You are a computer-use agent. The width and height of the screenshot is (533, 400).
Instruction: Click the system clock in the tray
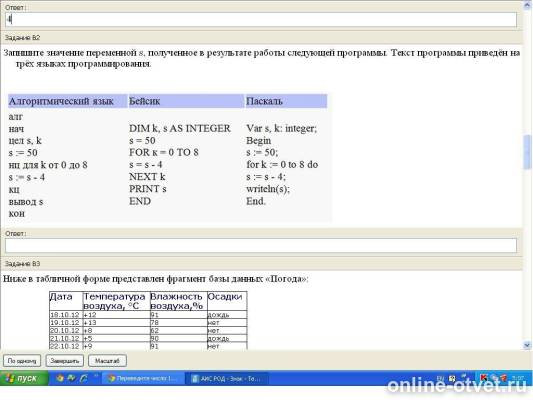pyautogui.click(x=518, y=378)
